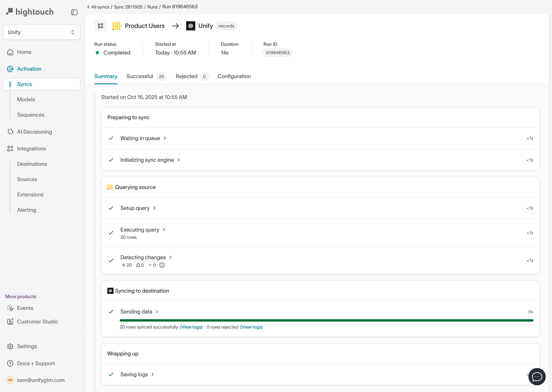Viewport: 552px width, 392px height.
Task: Open the Unify workspace switcher dropdown
Action: point(42,32)
